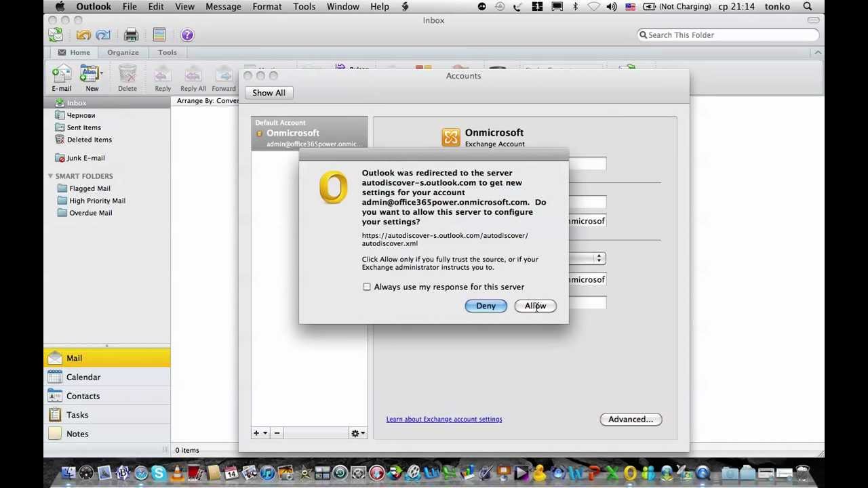The image size is (868, 488).
Task: Select the Flagged Mail smart folder
Action: [x=107, y=188]
